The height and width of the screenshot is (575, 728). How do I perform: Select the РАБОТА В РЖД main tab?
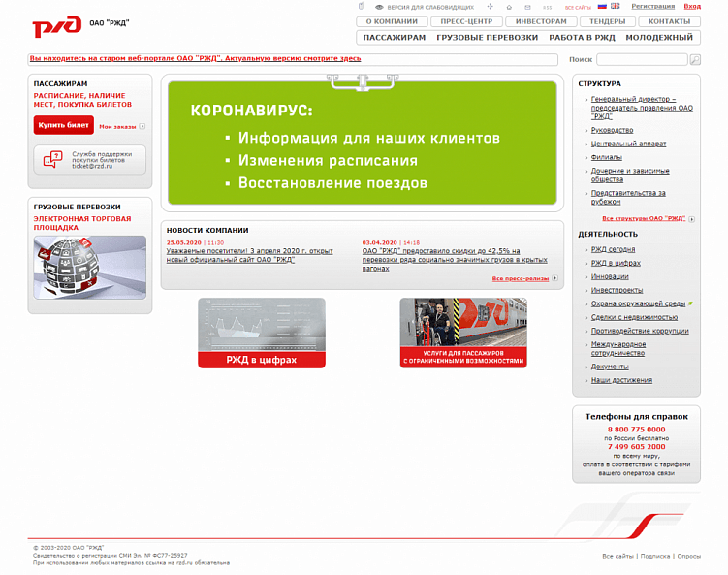[x=582, y=38]
